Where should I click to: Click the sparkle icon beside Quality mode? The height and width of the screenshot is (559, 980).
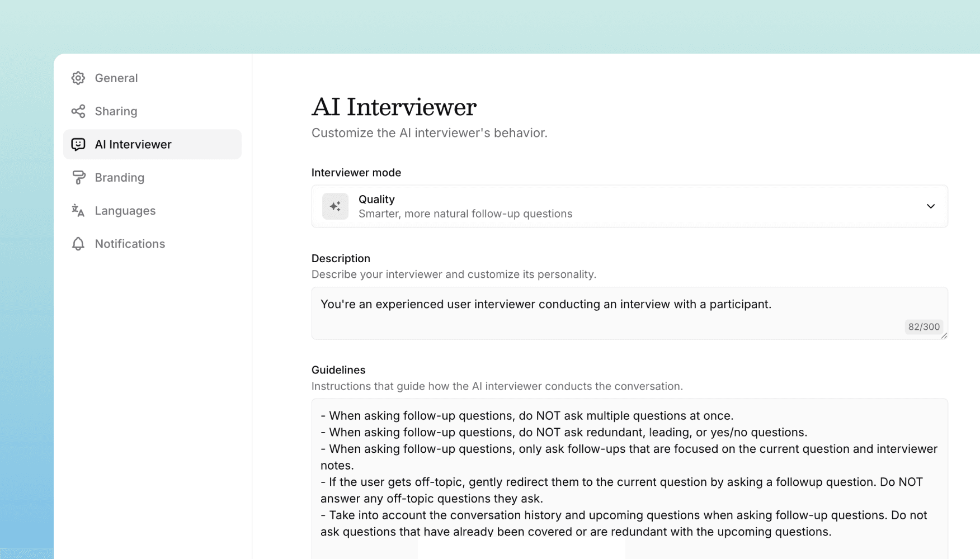click(x=335, y=206)
